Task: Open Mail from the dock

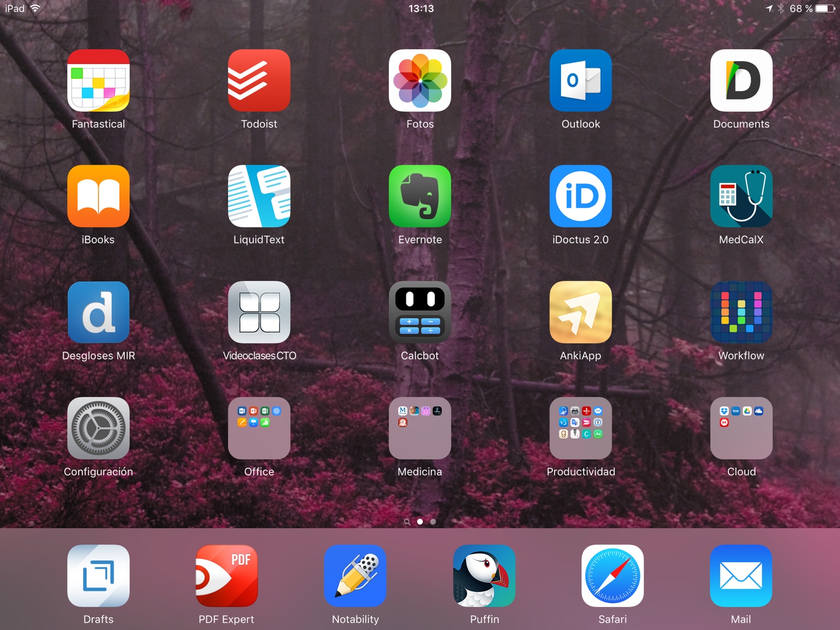Action: coord(741,576)
